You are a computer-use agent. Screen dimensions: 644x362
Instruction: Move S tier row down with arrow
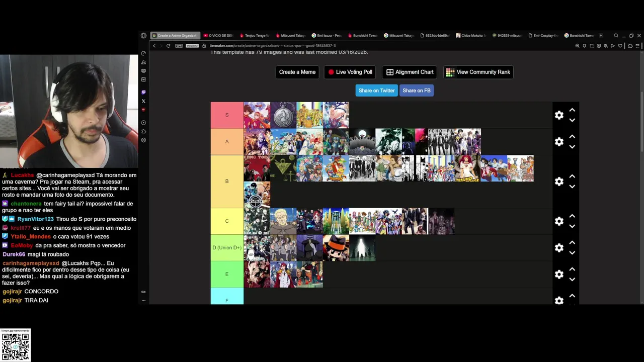pos(572,120)
